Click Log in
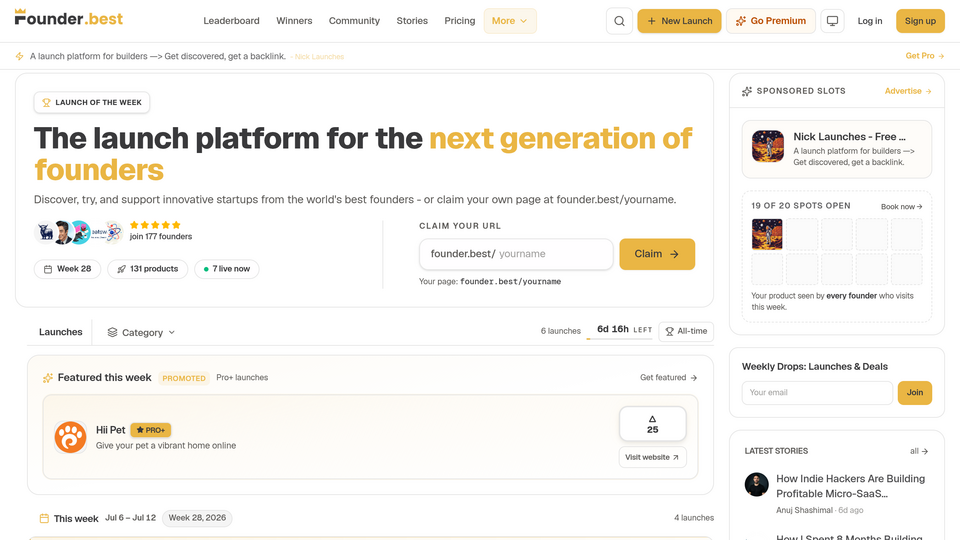The image size is (960, 540). [869, 21]
